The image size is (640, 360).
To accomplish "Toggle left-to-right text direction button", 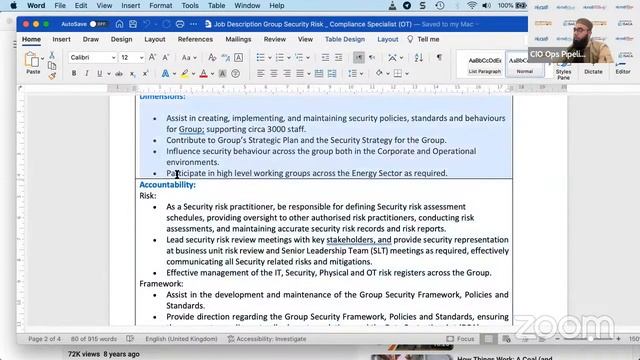I will 358,58.
